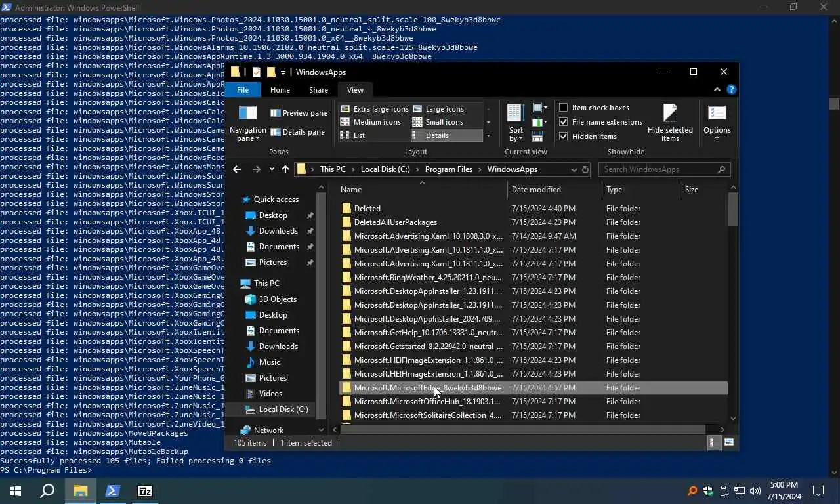Switch layout to Large icons

point(438,109)
